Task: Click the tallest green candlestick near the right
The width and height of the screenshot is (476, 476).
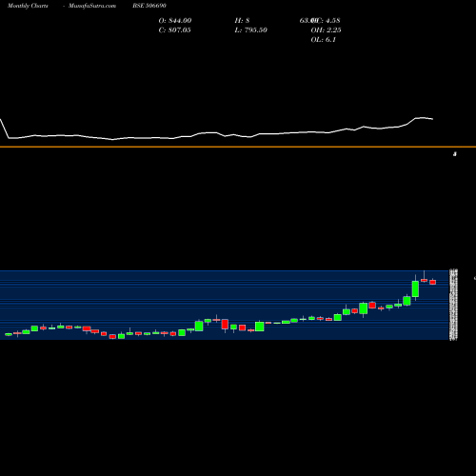Action: (415, 288)
